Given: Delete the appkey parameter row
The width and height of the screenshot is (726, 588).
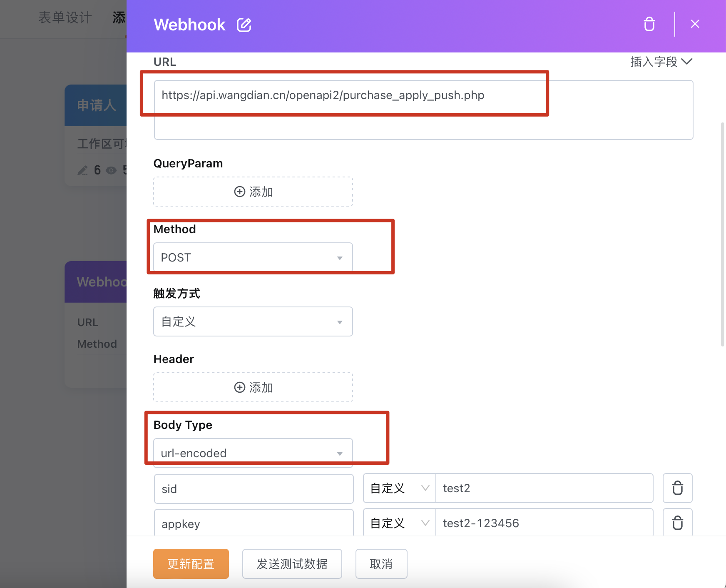Looking at the screenshot, I should coord(677,523).
